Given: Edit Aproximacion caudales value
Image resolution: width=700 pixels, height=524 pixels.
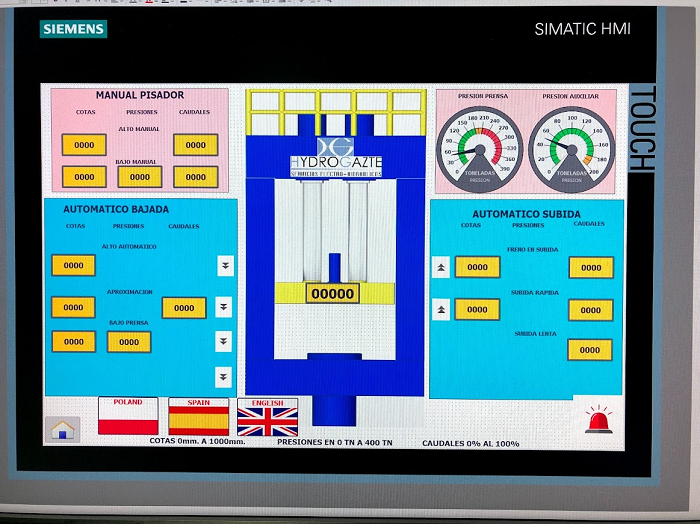Looking at the screenshot, I should 184,308.
